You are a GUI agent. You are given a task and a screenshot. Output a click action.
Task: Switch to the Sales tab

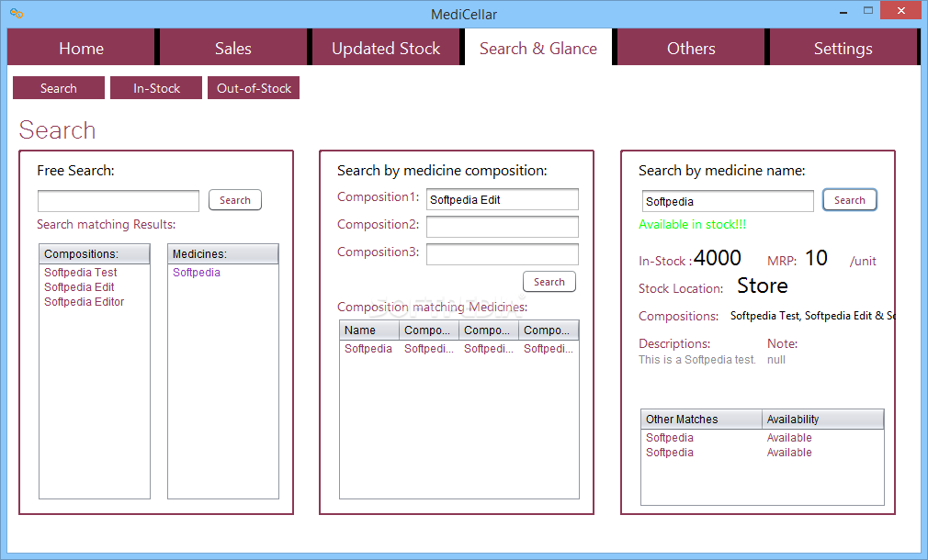pos(233,48)
